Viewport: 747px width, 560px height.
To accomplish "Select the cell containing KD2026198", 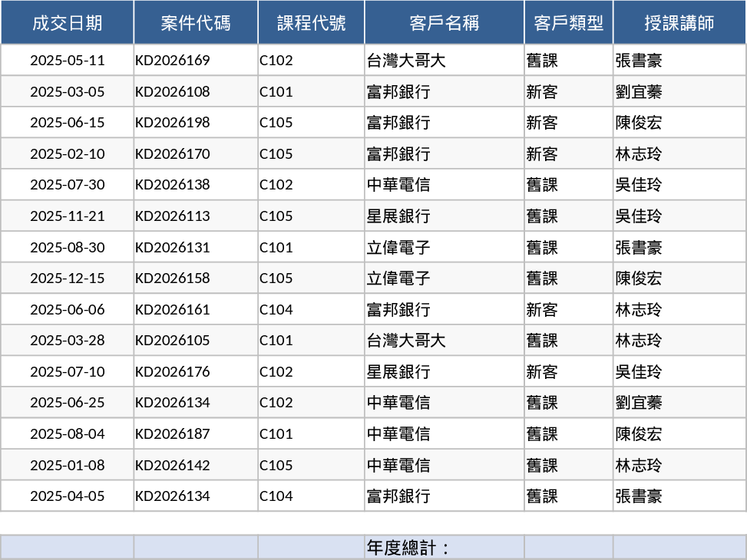I will pos(173,123).
